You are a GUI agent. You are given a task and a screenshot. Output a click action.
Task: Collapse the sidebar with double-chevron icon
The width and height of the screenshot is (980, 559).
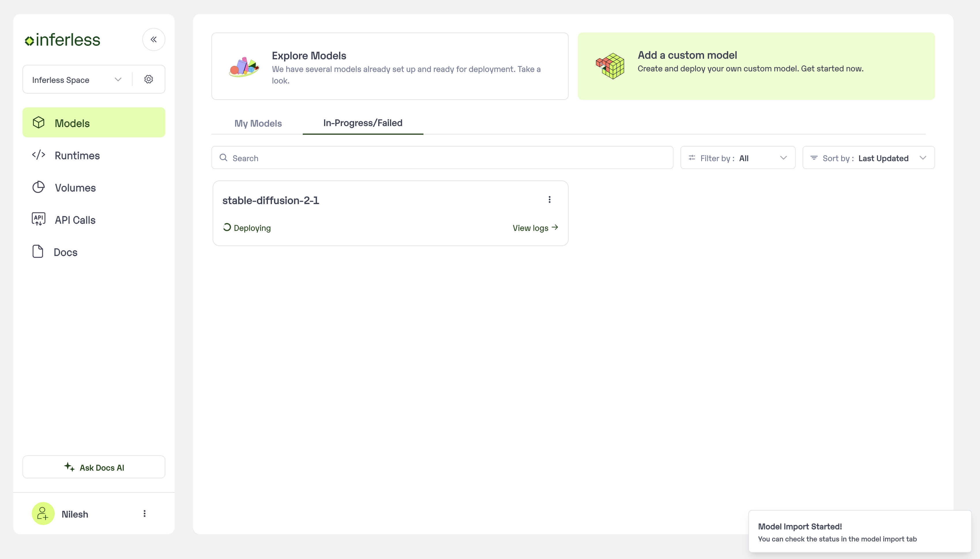pyautogui.click(x=154, y=39)
